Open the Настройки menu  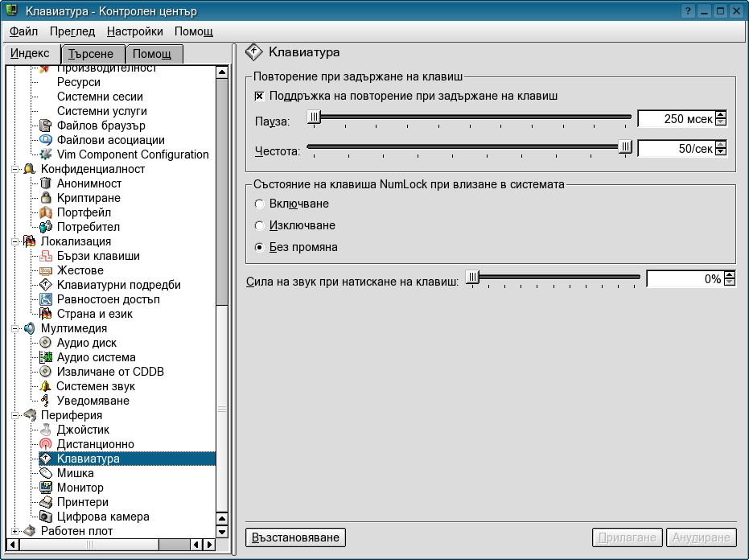coord(134,31)
